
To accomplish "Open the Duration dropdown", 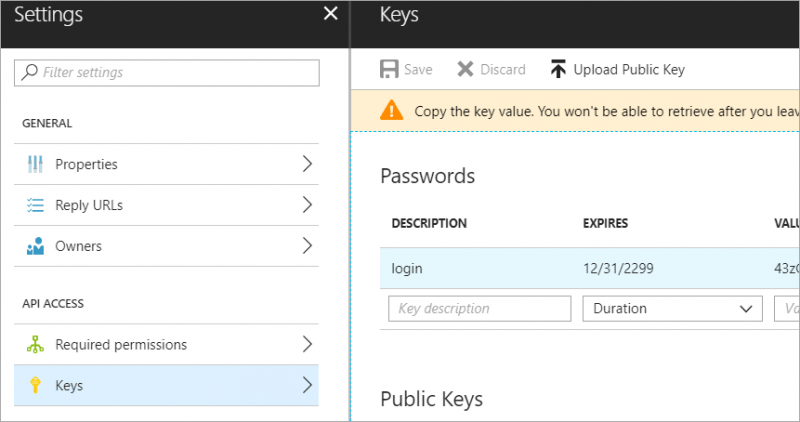I will pyautogui.click(x=672, y=309).
